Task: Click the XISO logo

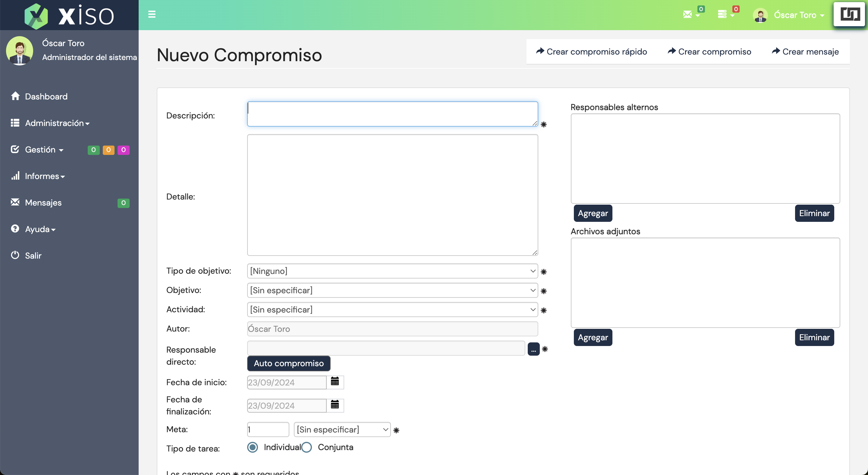Action: tap(69, 15)
